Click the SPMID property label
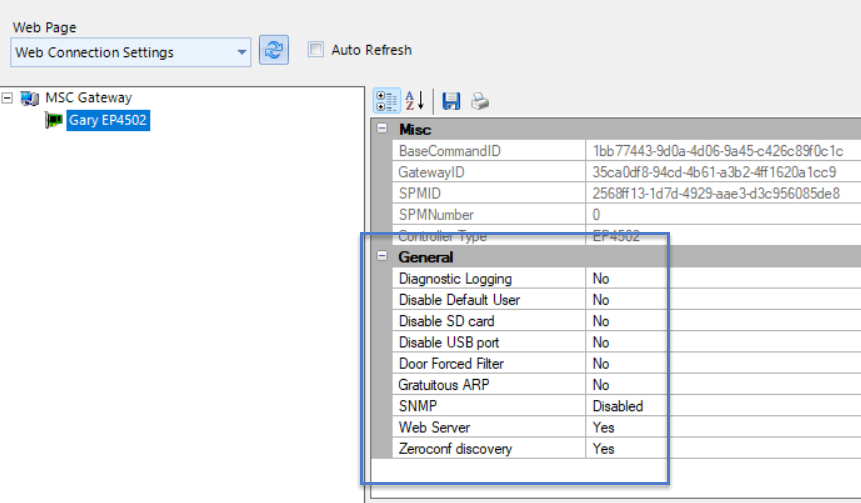 pyautogui.click(x=420, y=193)
